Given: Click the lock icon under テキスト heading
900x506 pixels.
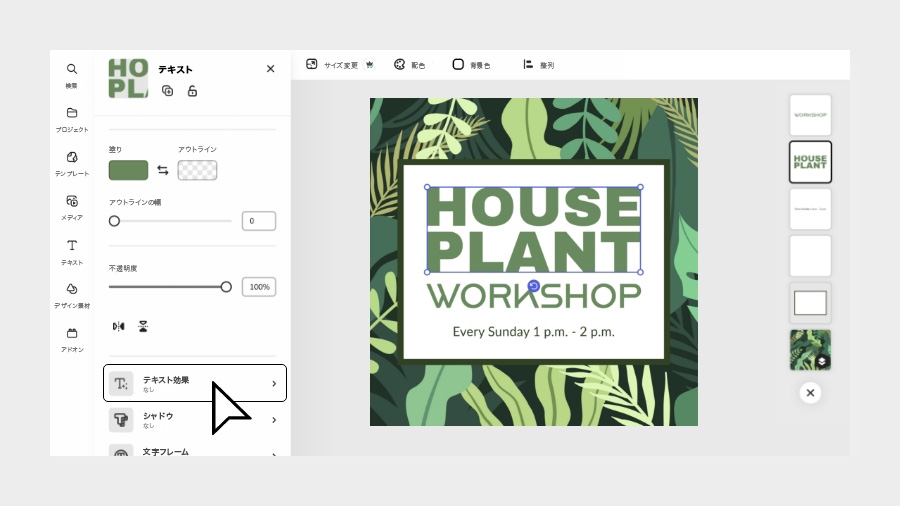Looking at the screenshot, I should [x=192, y=91].
